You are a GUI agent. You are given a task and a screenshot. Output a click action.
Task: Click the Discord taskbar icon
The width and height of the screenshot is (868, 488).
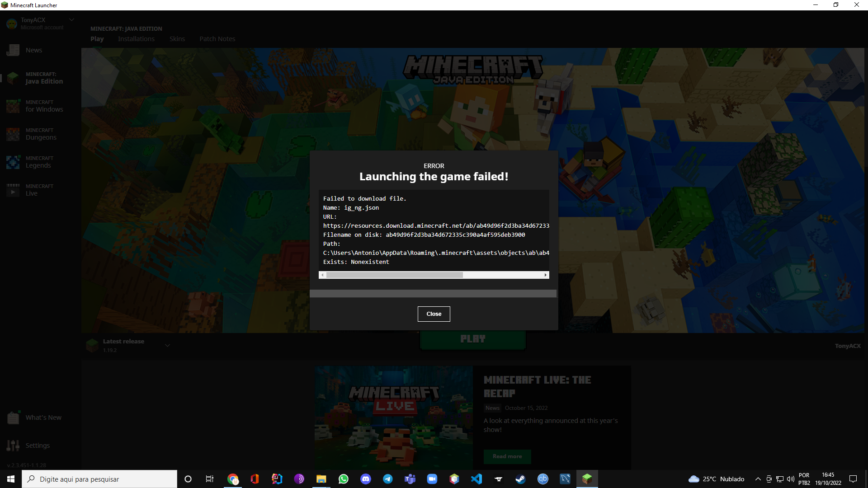(366, 479)
